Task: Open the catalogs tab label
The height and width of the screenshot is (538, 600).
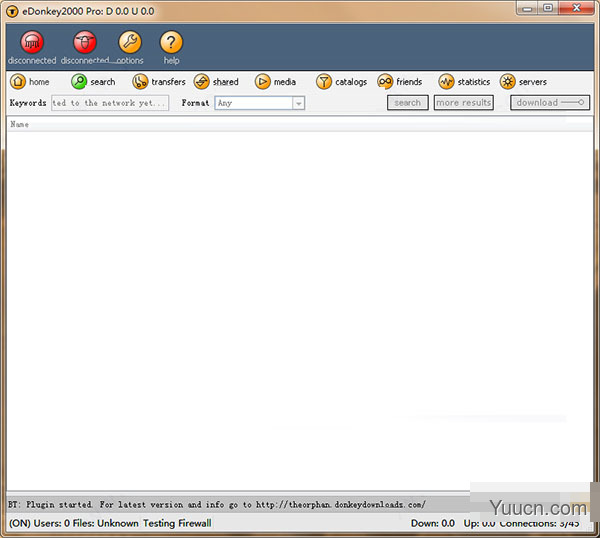Action: coord(351,82)
